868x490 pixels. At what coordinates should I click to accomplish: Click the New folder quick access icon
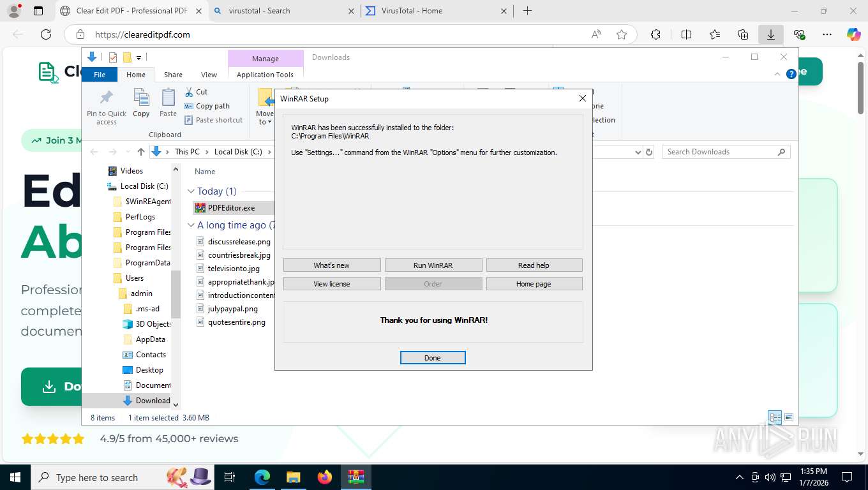coord(127,57)
